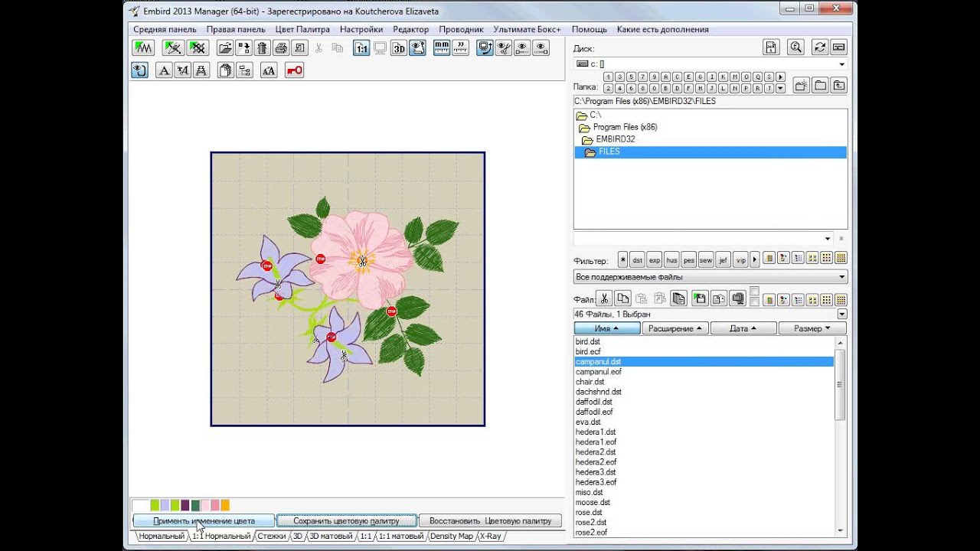Open the Помощь menu

coord(590,29)
